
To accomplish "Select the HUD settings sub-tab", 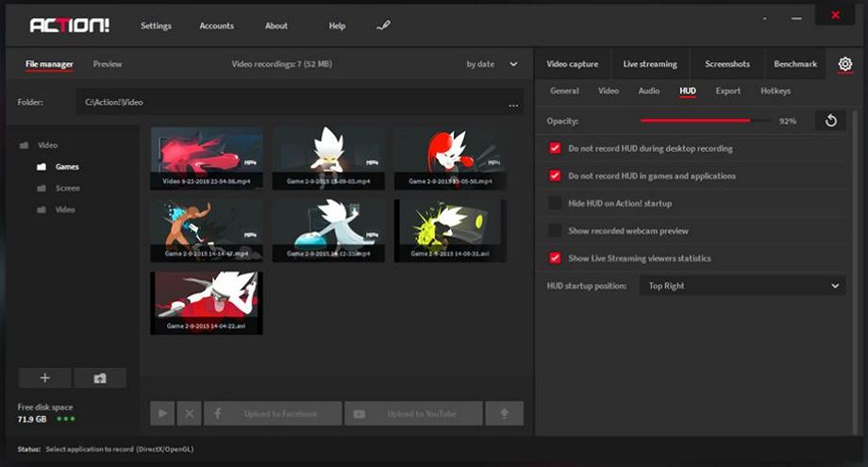I will pos(688,91).
